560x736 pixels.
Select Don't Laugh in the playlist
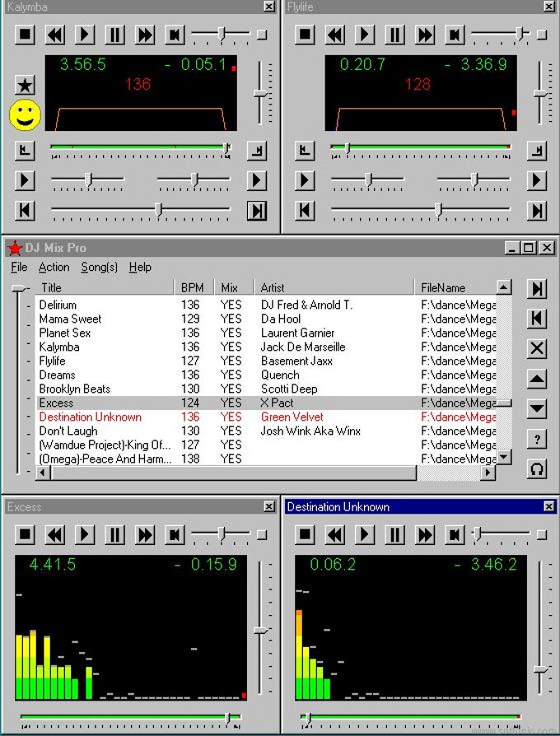[x=266, y=431]
